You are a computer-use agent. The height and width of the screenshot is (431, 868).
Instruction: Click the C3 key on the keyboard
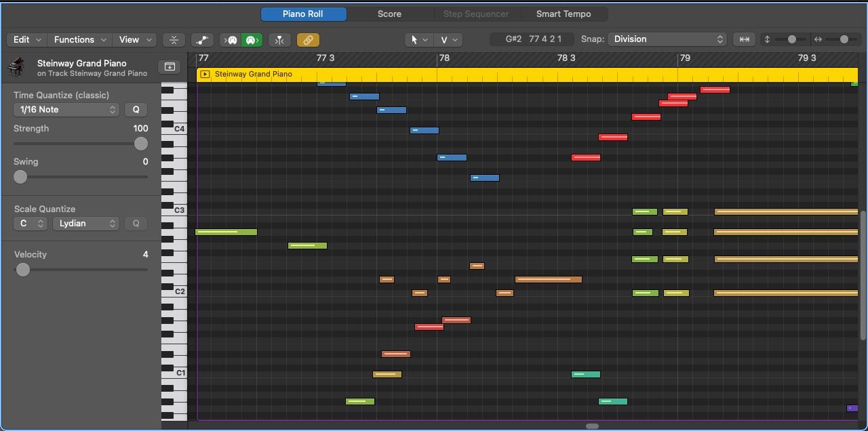pos(174,210)
